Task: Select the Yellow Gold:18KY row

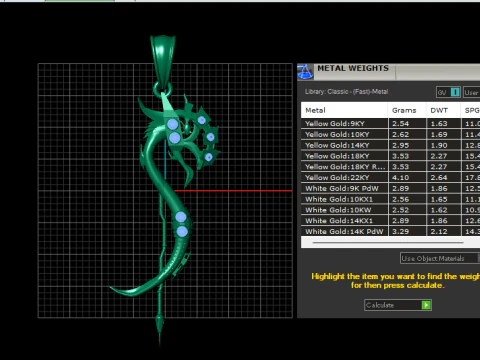Action: coord(390,156)
